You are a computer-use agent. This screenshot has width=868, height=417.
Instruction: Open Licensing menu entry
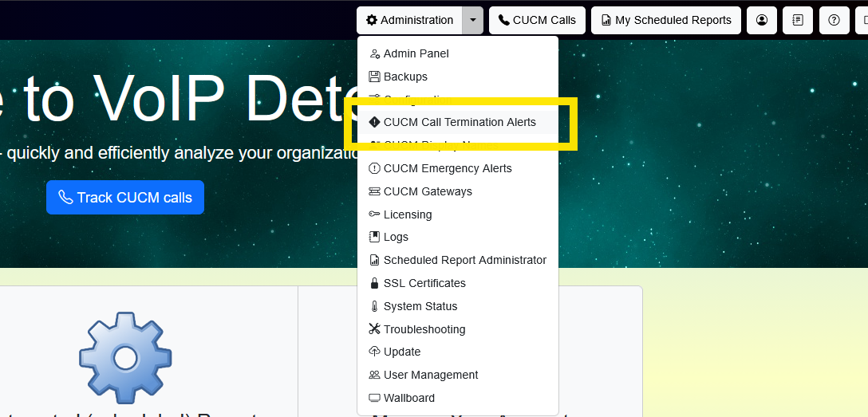tap(458, 214)
